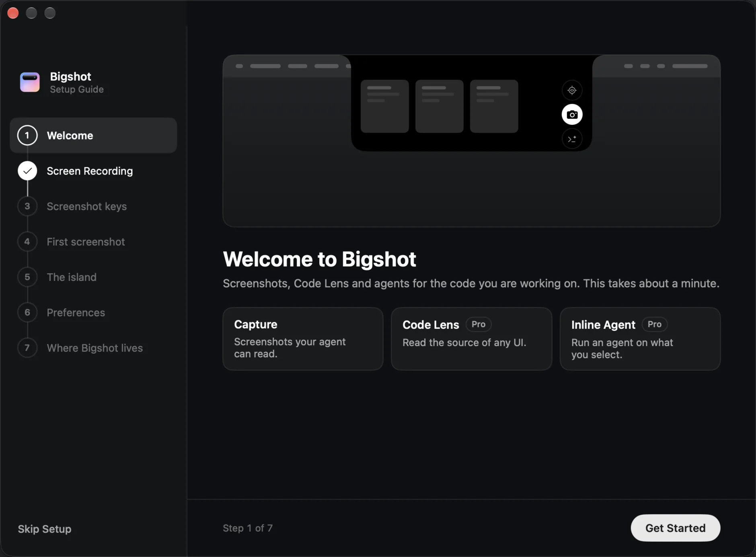Open the First screenshot step

(93, 242)
